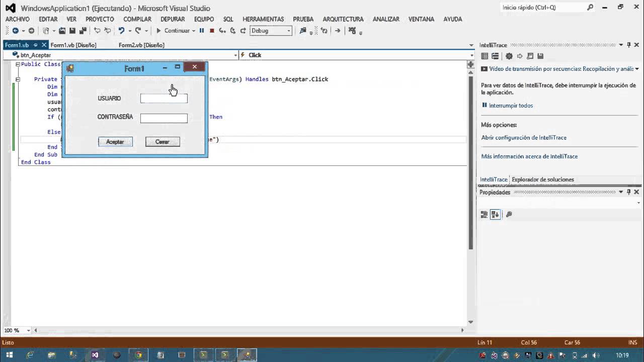Click the Undo arrow in the toolbar

point(121,31)
